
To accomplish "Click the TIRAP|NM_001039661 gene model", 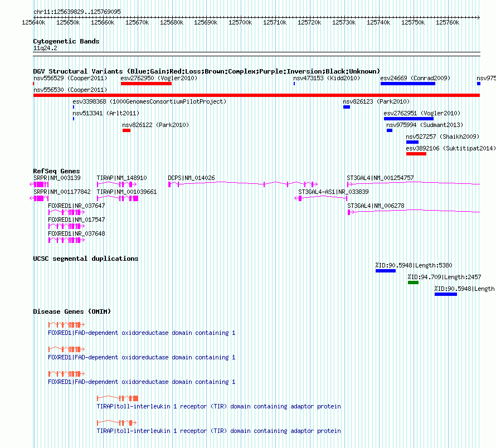I will 118,198.
